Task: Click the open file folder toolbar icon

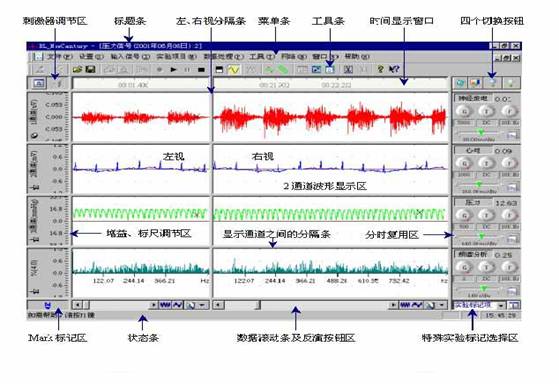Action: 77,70
